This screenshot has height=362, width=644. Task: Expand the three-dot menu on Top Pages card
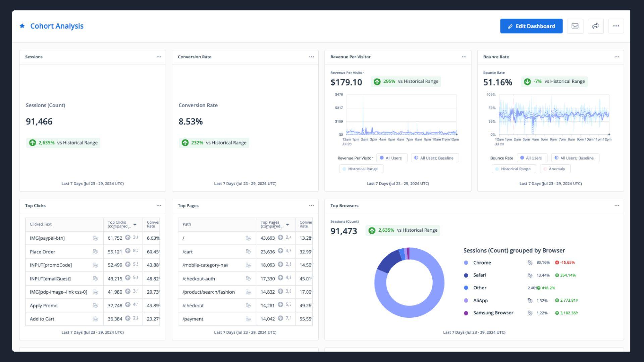tap(311, 205)
